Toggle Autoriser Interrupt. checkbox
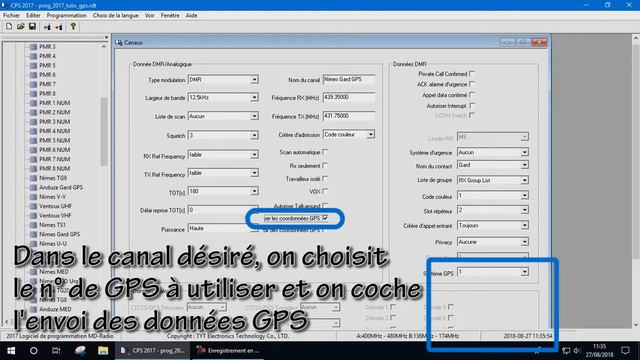The height and width of the screenshot is (360, 640). tap(472, 105)
